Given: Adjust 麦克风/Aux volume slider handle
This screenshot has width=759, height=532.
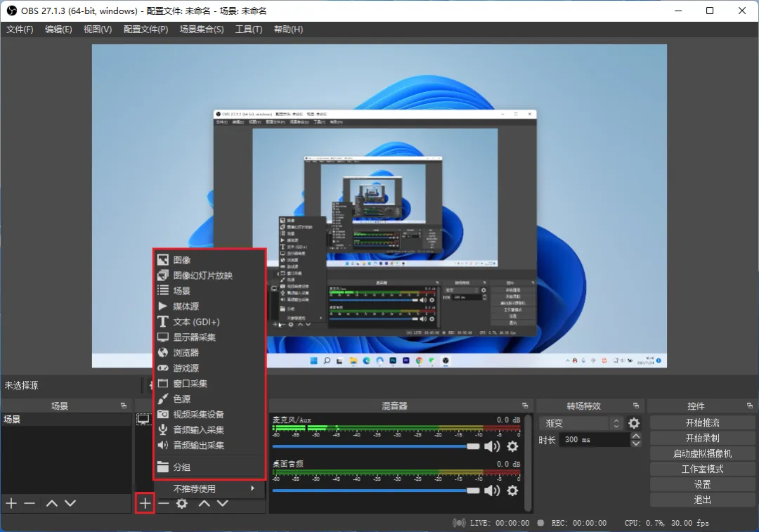Looking at the screenshot, I should 473,446.
